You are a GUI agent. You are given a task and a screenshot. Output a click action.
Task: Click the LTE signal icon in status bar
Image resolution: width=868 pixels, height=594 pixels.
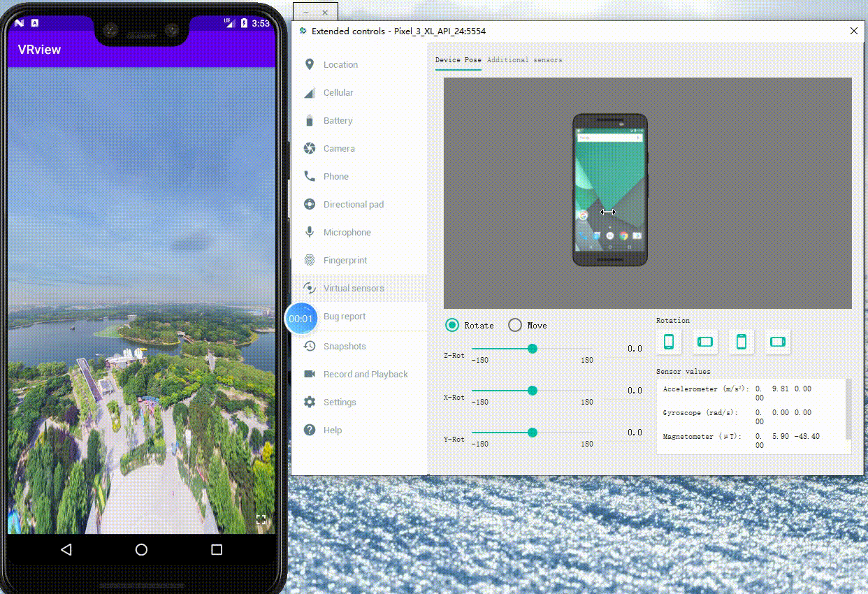[x=229, y=23]
